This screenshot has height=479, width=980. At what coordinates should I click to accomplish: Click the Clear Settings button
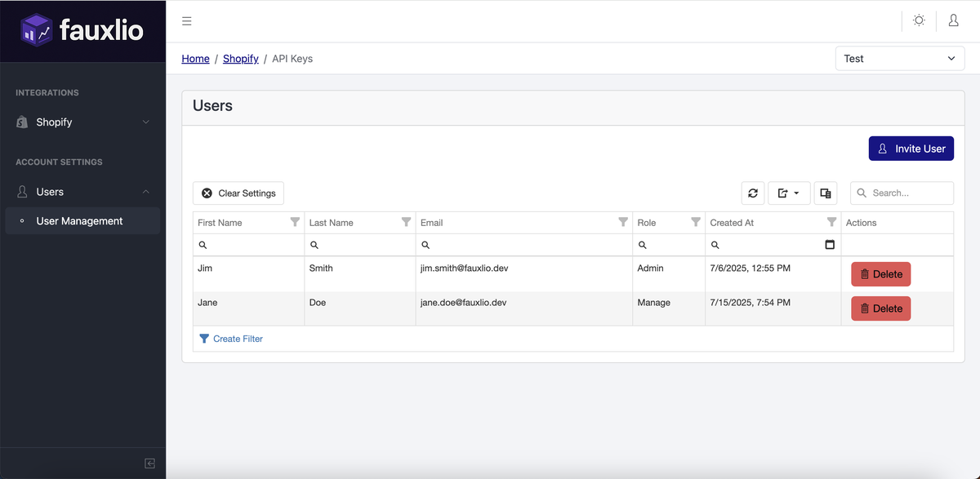[238, 193]
